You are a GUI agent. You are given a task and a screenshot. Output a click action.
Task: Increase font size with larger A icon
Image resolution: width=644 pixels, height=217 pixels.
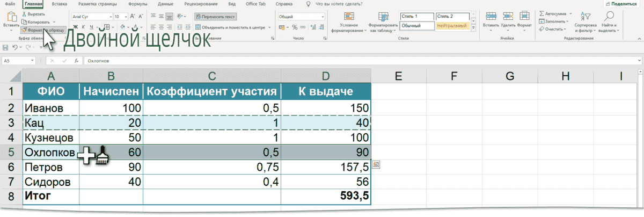133,17
